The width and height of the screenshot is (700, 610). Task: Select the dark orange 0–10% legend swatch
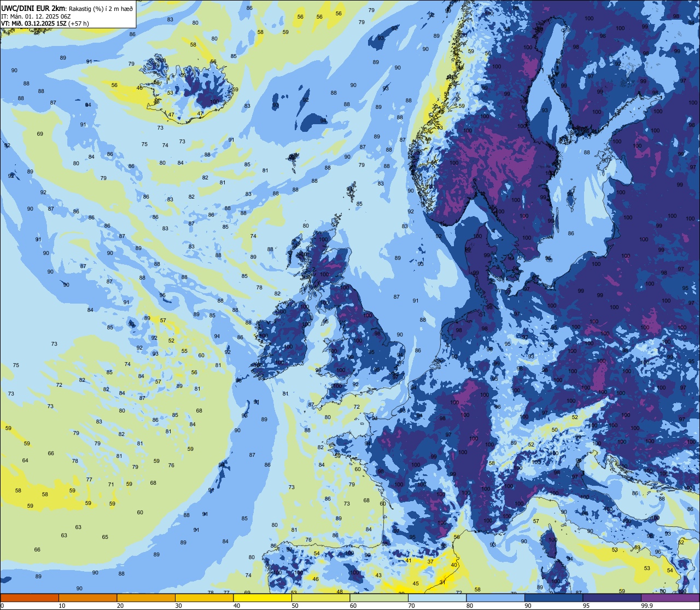(x=30, y=597)
